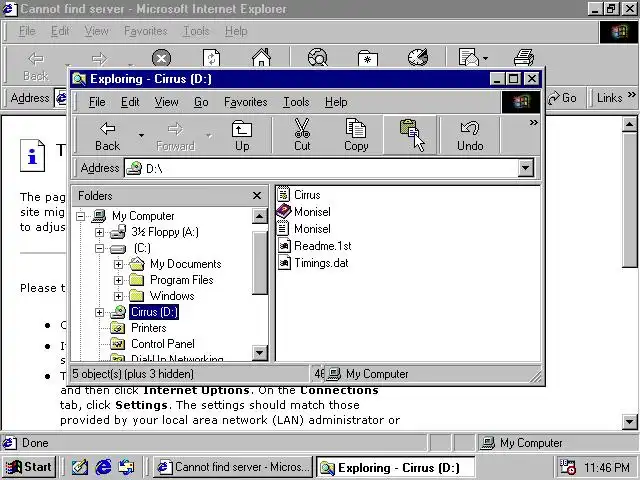The width and height of the screenshot is (640, 480).
Task: Click the History icon in Internet Explorer
Action: click(418, 57)
